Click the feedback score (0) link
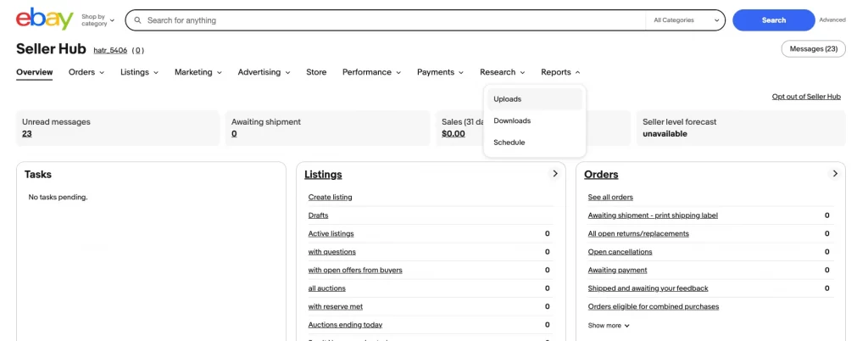 tap(138, 50)
